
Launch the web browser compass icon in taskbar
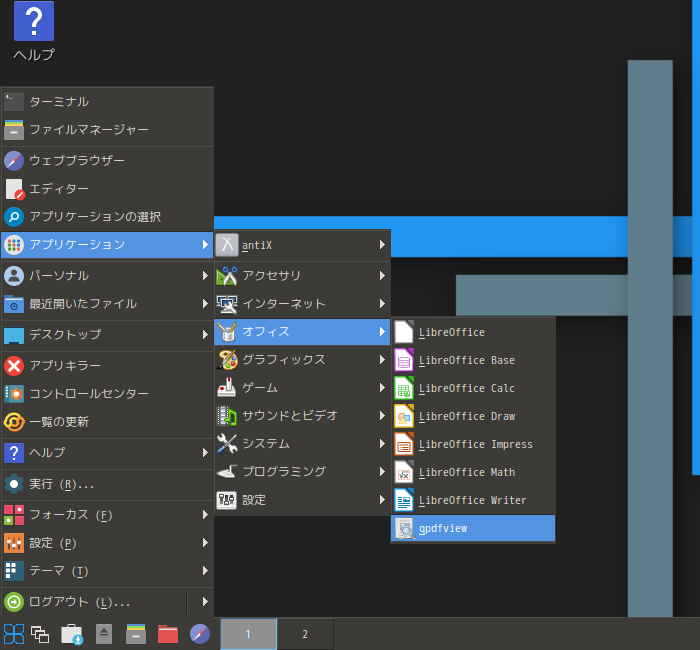200,634
